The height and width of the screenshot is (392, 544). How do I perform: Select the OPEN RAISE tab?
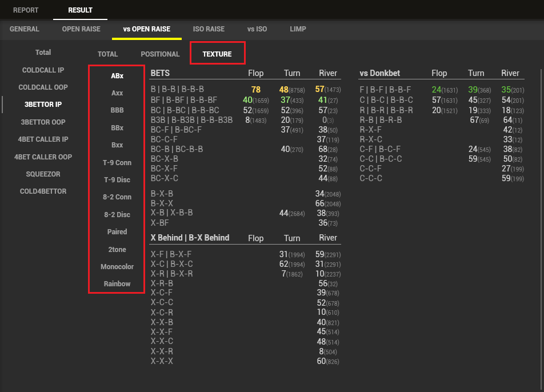[x=81, y=29]
